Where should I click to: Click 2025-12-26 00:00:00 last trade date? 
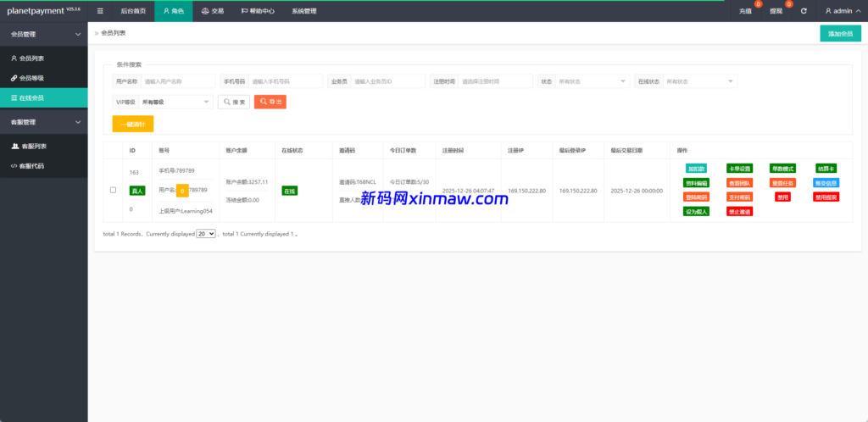(637, 191)
